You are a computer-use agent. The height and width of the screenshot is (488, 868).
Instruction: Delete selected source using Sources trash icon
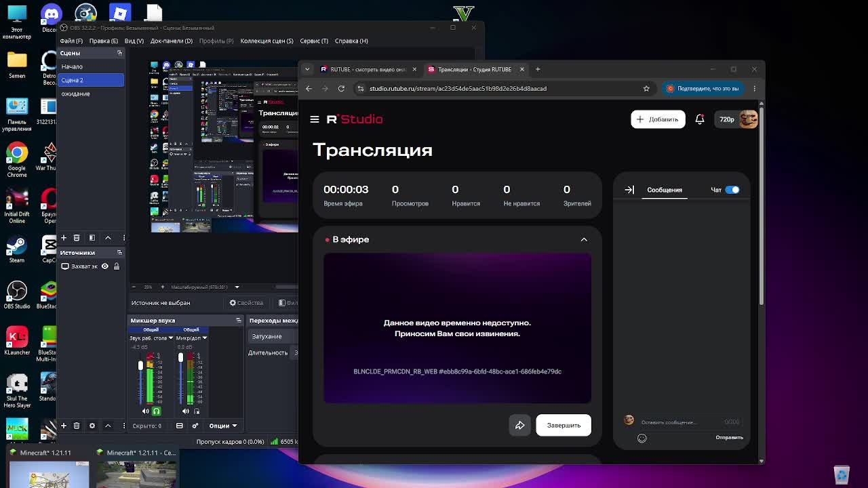pyautogui.click(x=77, y=426)
